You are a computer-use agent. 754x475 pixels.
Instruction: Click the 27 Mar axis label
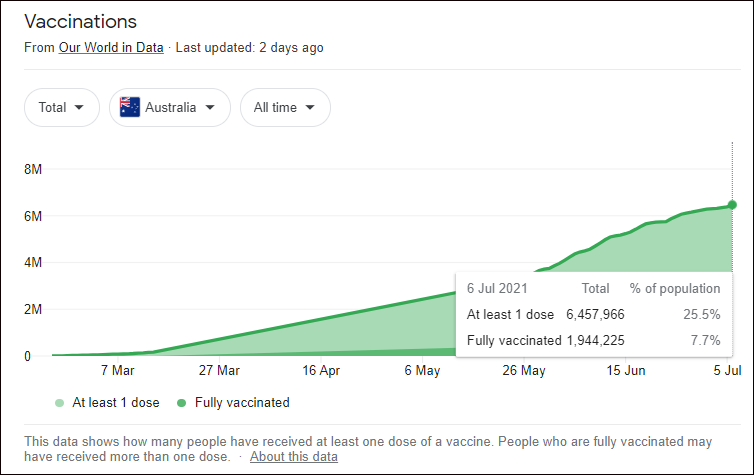coord(219,371)
